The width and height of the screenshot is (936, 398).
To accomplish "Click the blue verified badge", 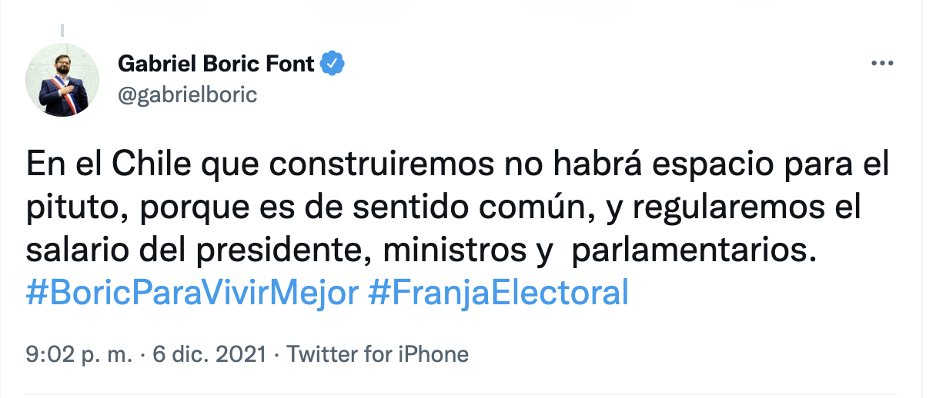I will [x=332, y=63].
